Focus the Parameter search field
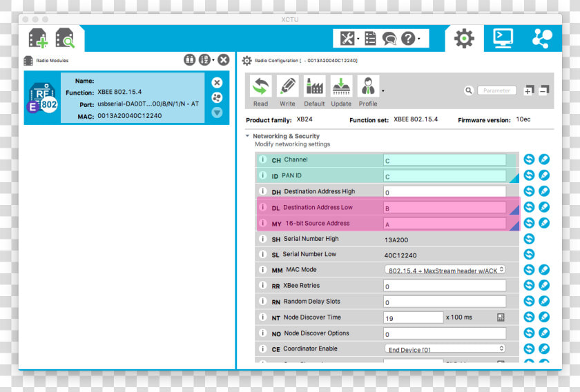 coord(496,90)
